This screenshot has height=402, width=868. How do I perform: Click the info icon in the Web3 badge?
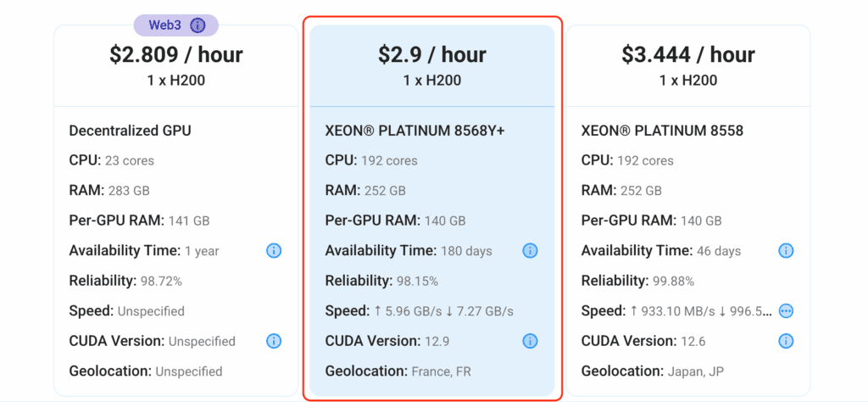198,25
